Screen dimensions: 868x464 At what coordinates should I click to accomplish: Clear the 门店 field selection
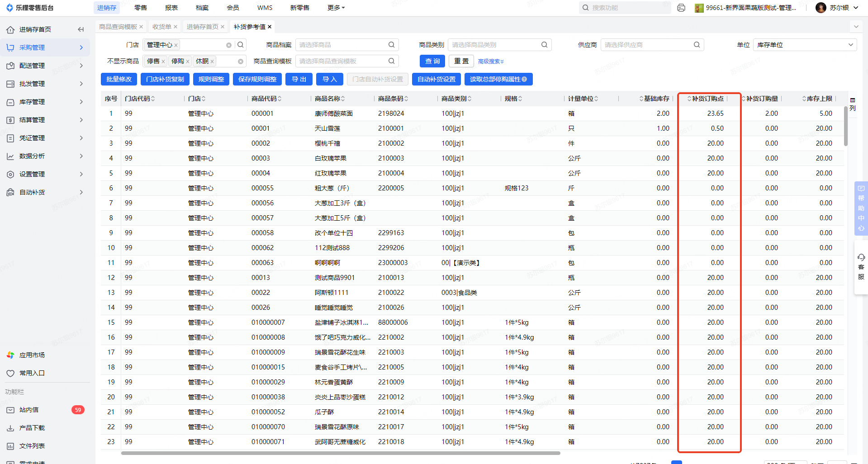tap(229, 45)
